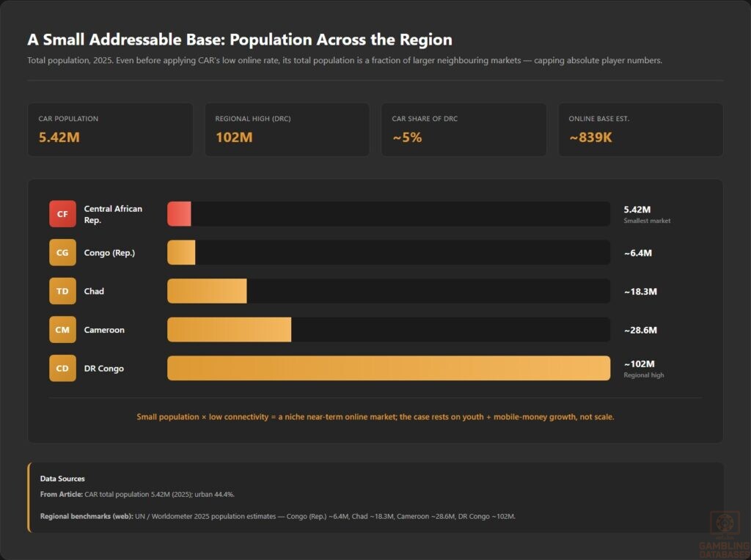Select the Online Base Est. ~839K card
751x560 pixels.
click(641, 130)
